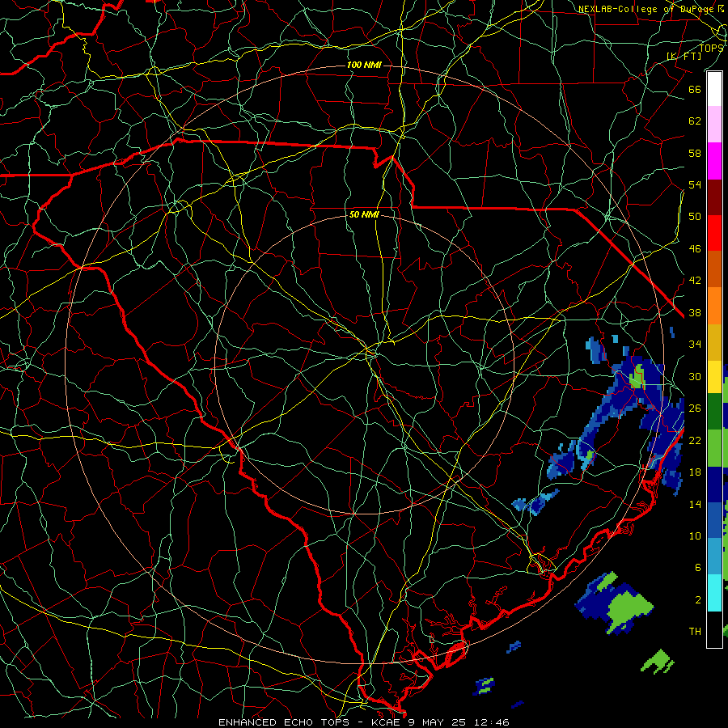Click the light pink legend swatch
This screenshot has height=728, width=728.
click(x=714, y=125)
